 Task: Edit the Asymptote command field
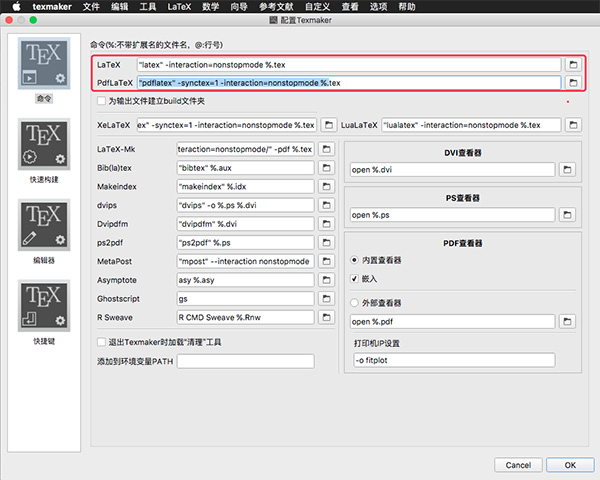(245, 280)
